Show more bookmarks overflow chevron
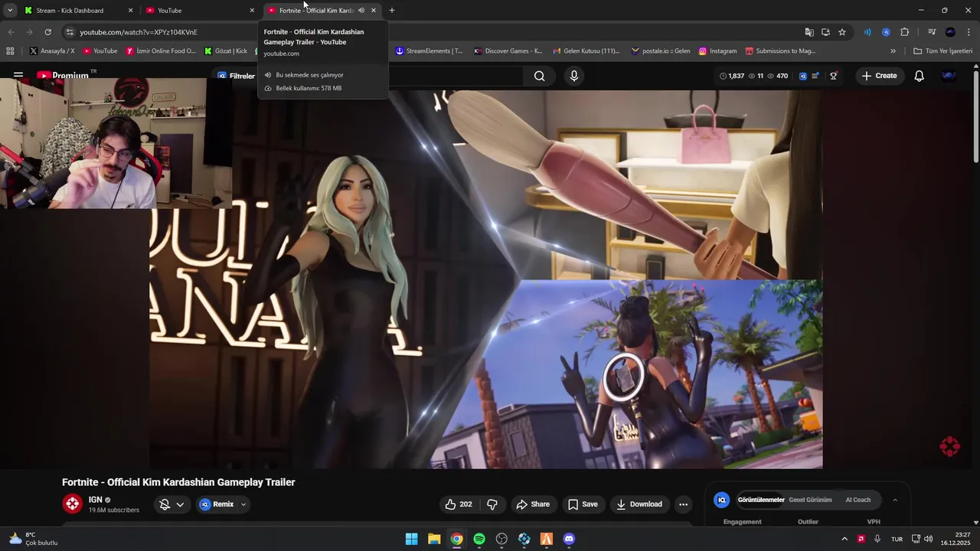 click(x=893, y=51)
